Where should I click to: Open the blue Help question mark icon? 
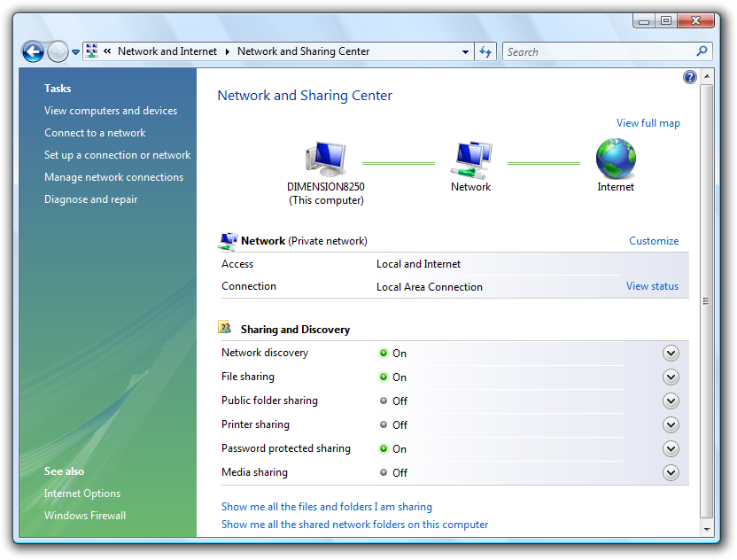689,77
